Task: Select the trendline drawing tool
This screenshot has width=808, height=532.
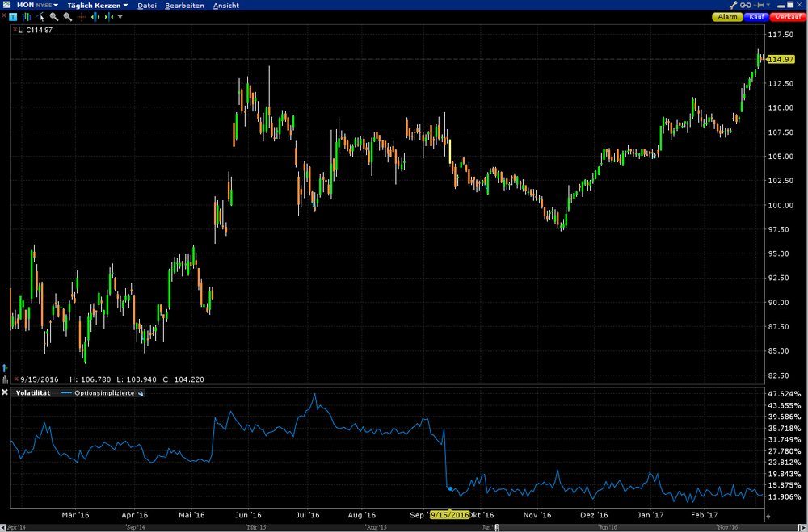Action: 40,17
